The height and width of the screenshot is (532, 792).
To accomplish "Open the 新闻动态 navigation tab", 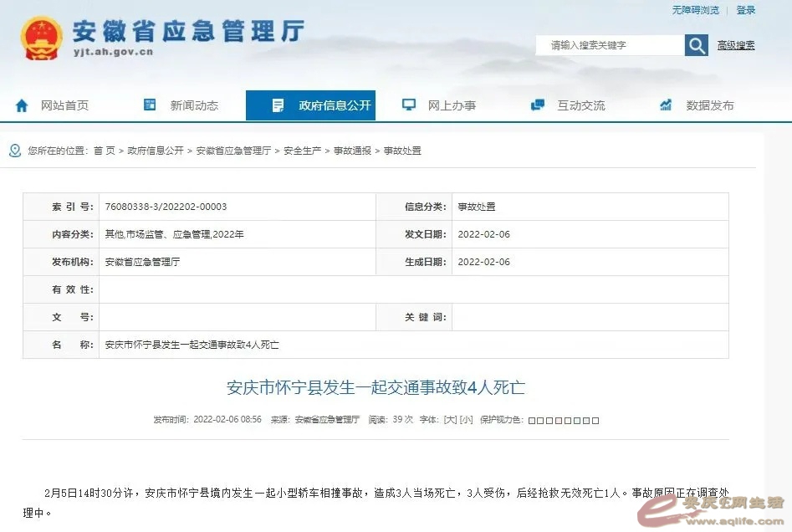I will pyautogui.click(x=194, y=105).
